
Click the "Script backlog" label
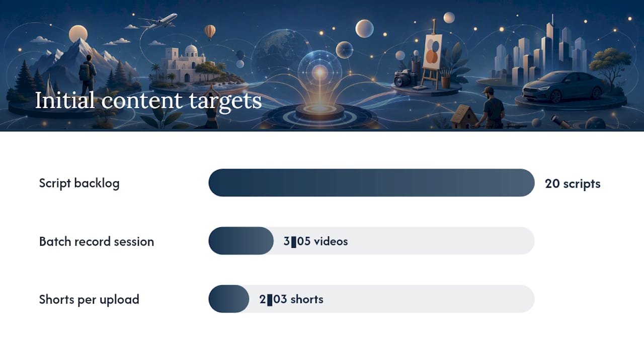[79, 183]
